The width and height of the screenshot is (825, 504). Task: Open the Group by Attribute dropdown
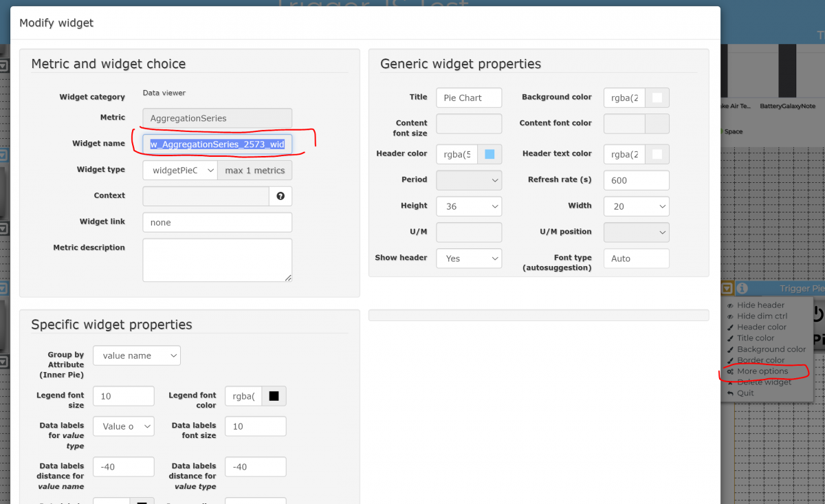click(x=136, y=355)
